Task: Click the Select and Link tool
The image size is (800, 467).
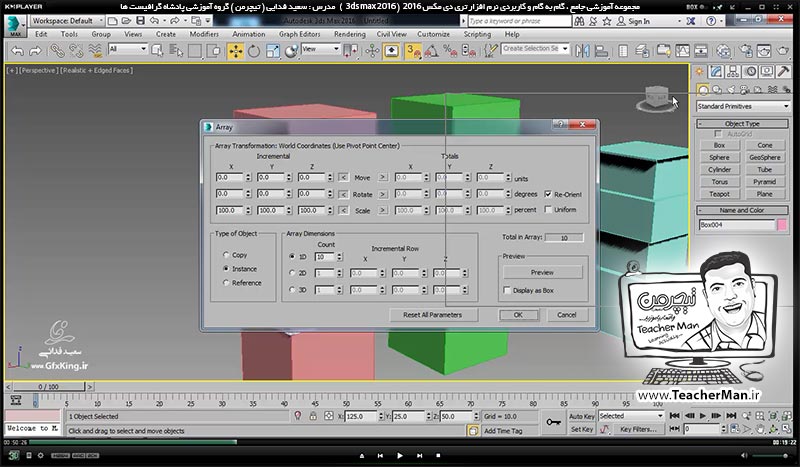Action: pyautogui.click(x=57, y=51)
